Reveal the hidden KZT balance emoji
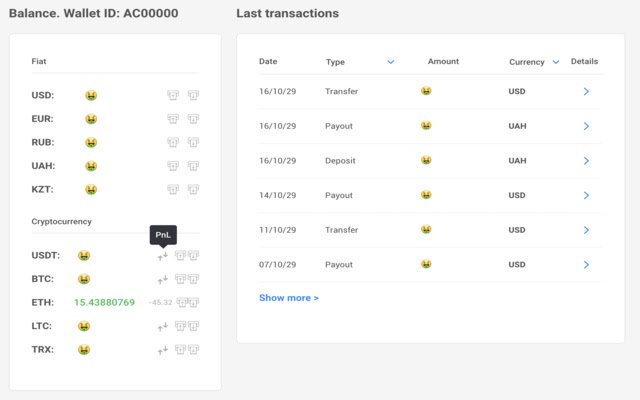 point(91,190)
